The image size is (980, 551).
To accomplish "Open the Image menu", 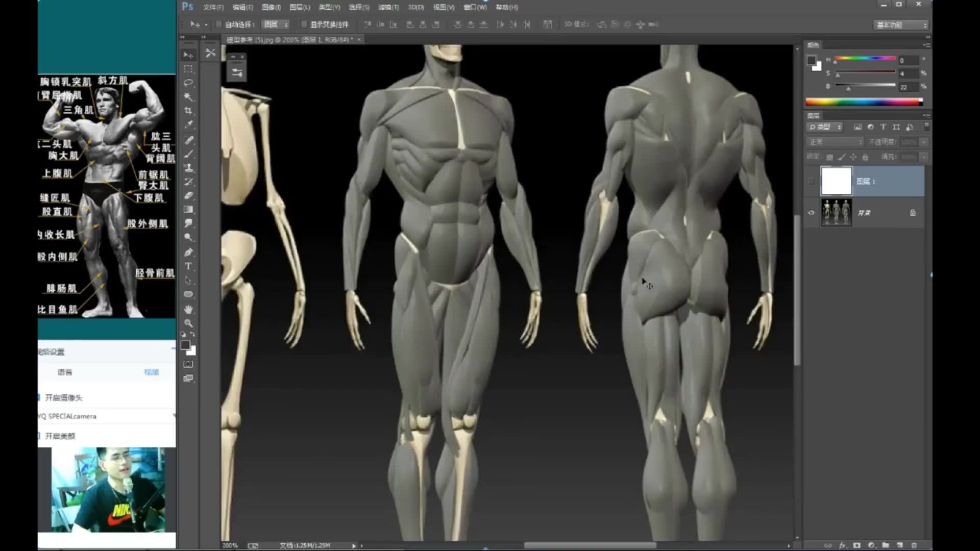I will [271, 7].
